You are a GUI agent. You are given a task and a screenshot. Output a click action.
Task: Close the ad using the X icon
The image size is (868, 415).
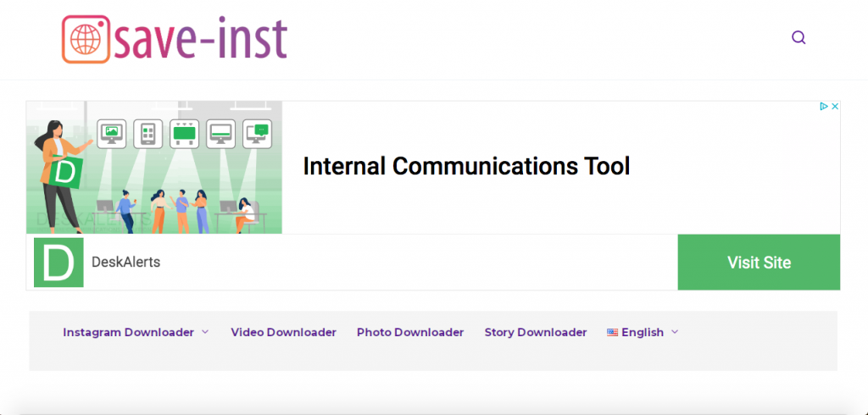(x=834, y=107)
